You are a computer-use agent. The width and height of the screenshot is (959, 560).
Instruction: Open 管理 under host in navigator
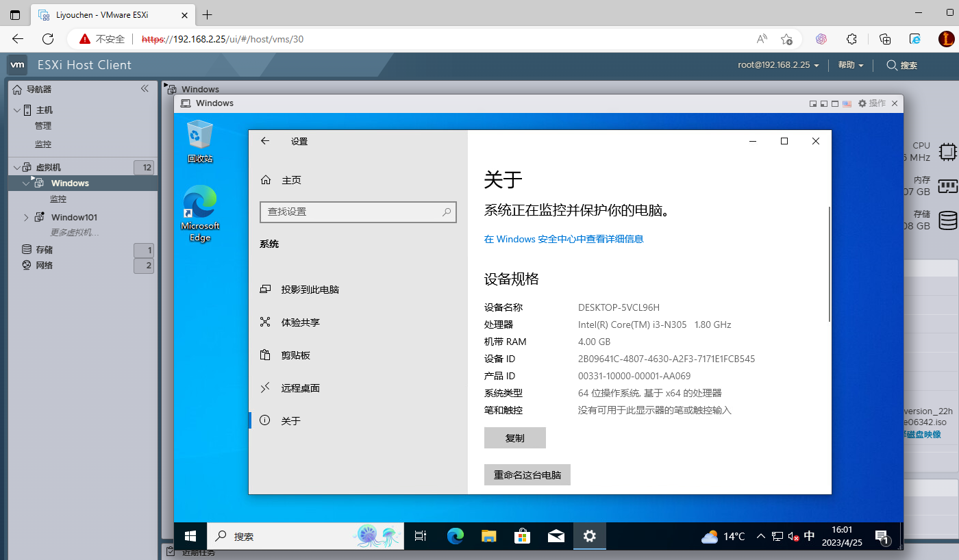[x=43, y=126]
